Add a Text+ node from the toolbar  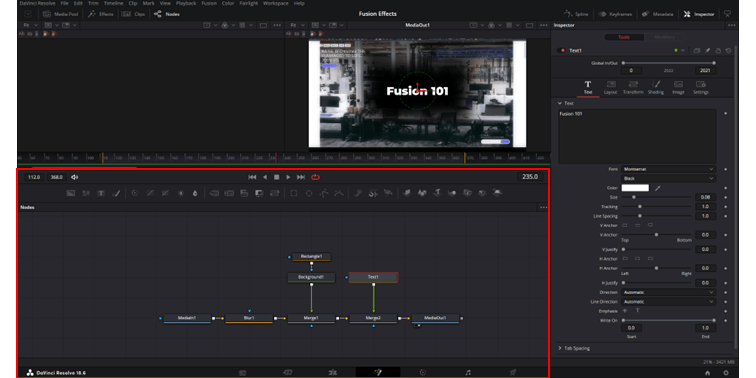pyautogui.click(x=101, y=193)
